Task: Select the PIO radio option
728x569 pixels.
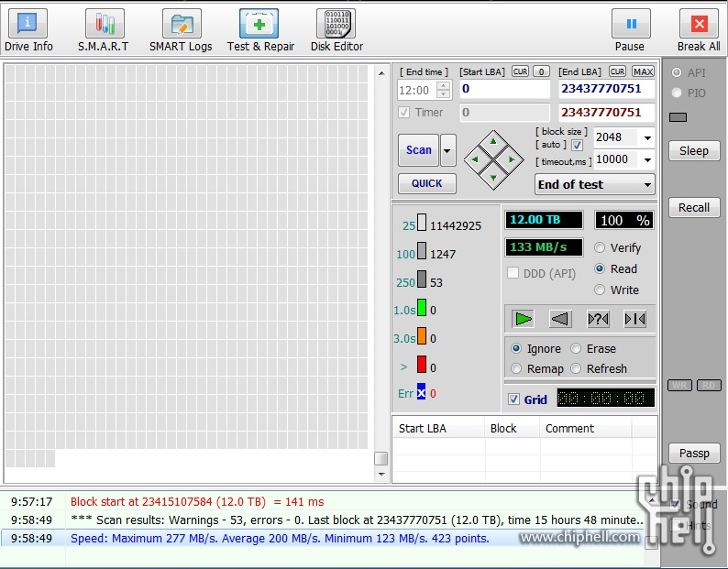Action: 677,93
